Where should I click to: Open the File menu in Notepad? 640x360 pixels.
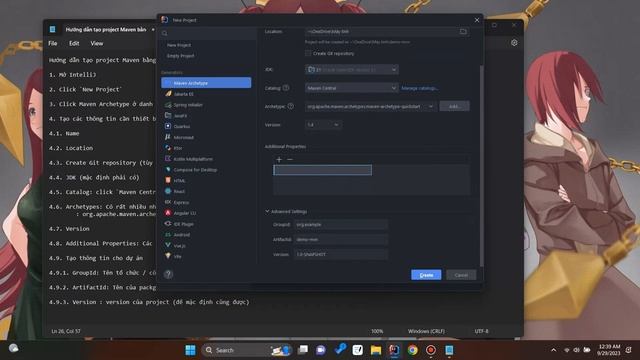coord(53,43)
